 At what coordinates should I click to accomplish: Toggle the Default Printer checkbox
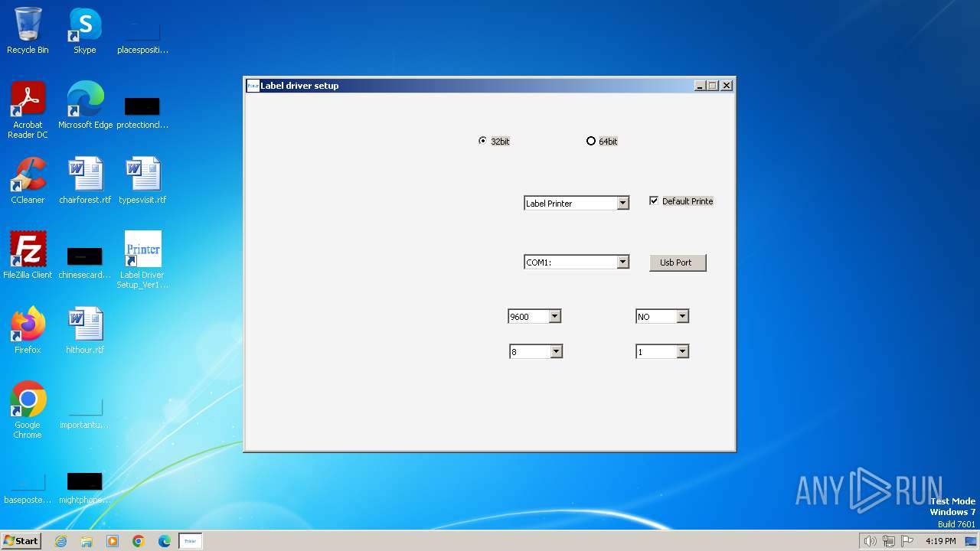[x=681, y=201]
